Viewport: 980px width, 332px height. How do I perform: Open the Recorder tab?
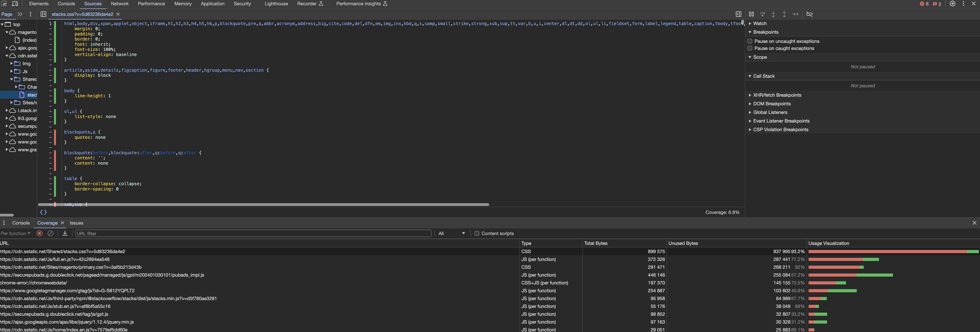pyautogui.click(x=310, y=4)
